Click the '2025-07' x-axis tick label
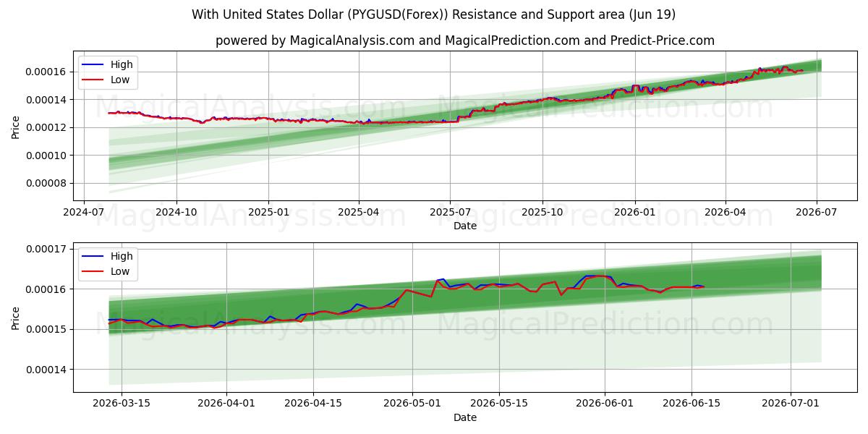The height and width of the screenshot is (434, 868). [x=450, y=212]
